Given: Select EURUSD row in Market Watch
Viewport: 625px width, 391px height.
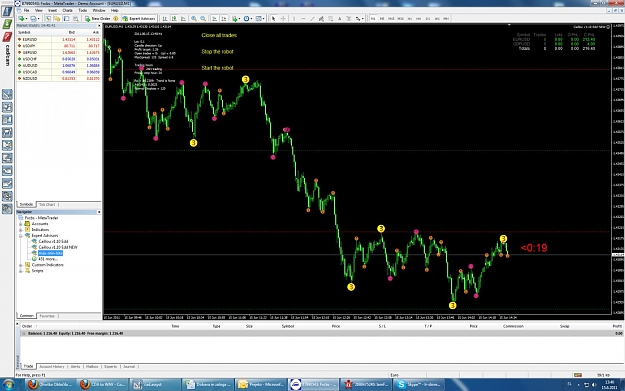Looking at the screenshot, I should (x=59, y=39).
